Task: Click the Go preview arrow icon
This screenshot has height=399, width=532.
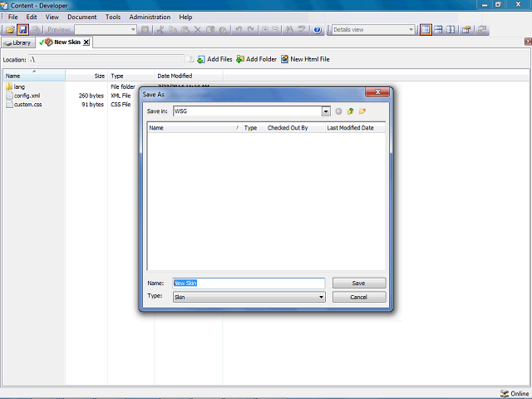Action: pyautogui.click(x=145, y=30)
